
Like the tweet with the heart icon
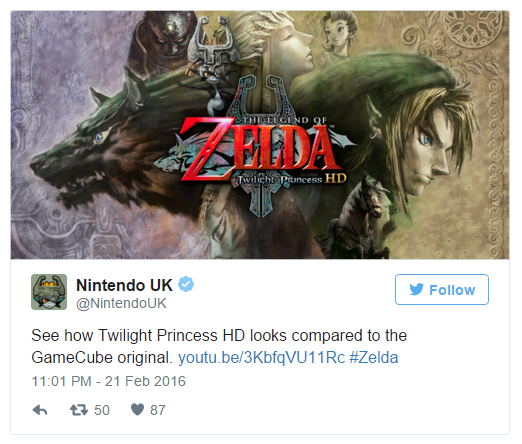(137, 410)
